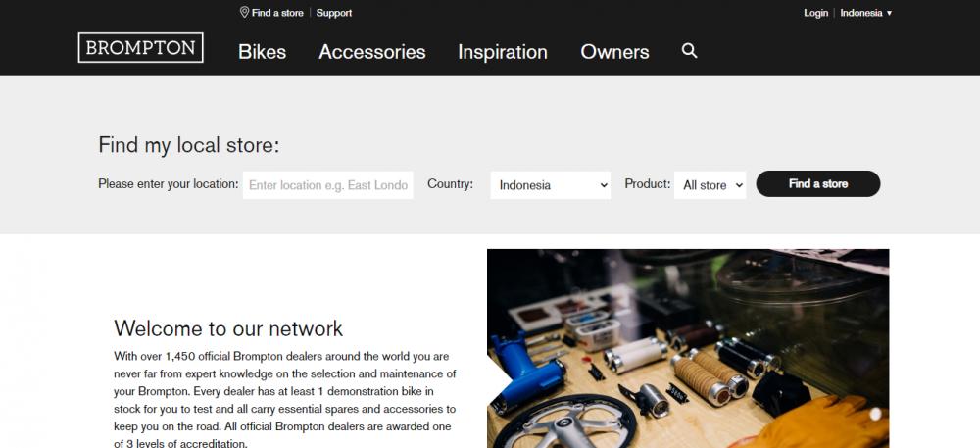
Task: Go to the Inspiration menu
Action: pyautogui.click(x=503, y=52)
